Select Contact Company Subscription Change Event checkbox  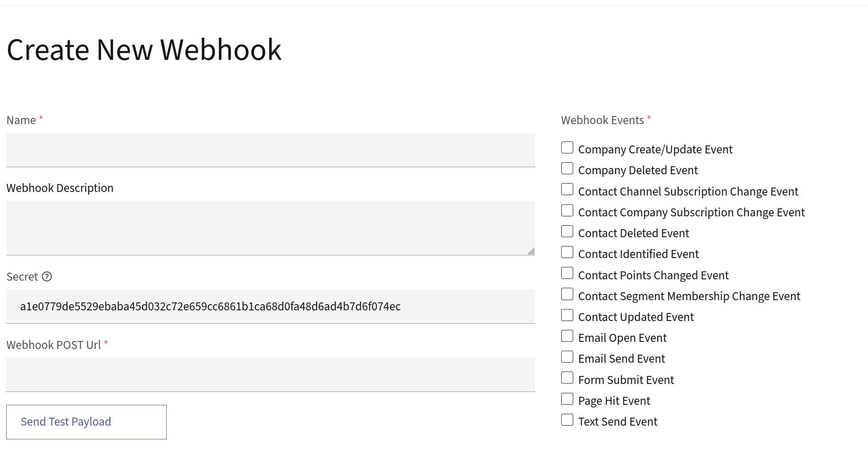567,211
